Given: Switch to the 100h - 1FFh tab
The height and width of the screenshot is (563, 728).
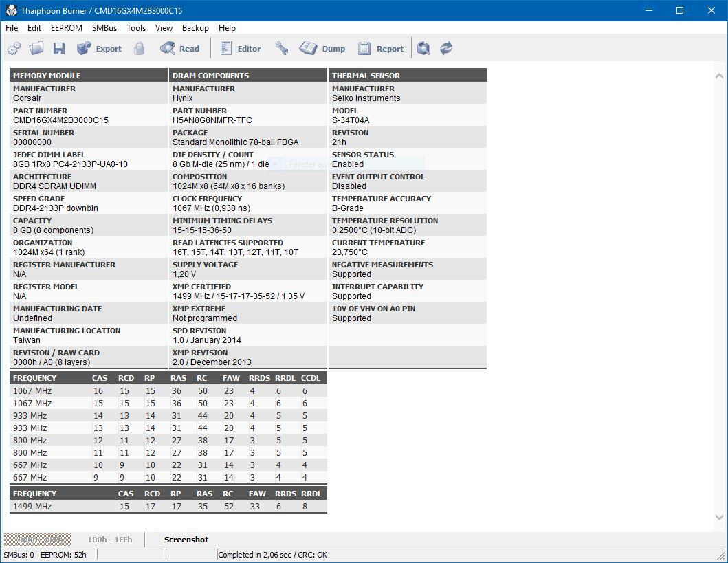Looking at the screenshot, I should tap(110, 540).
